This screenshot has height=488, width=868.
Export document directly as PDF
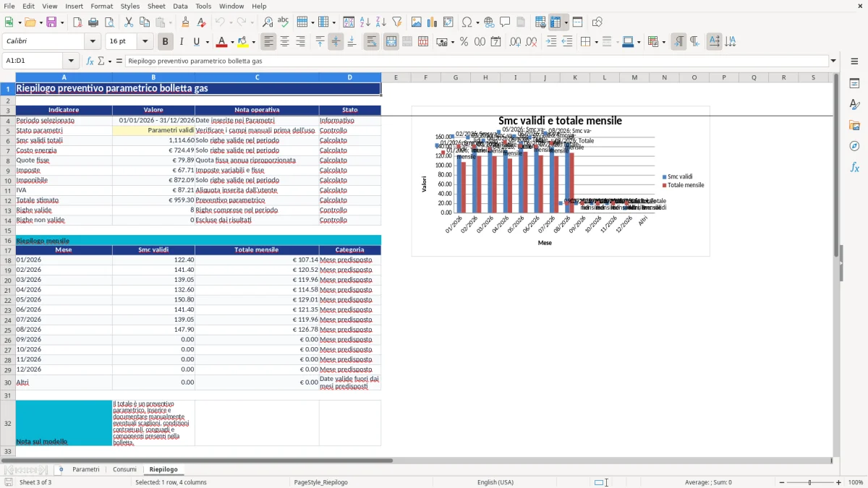coord(77,22)
